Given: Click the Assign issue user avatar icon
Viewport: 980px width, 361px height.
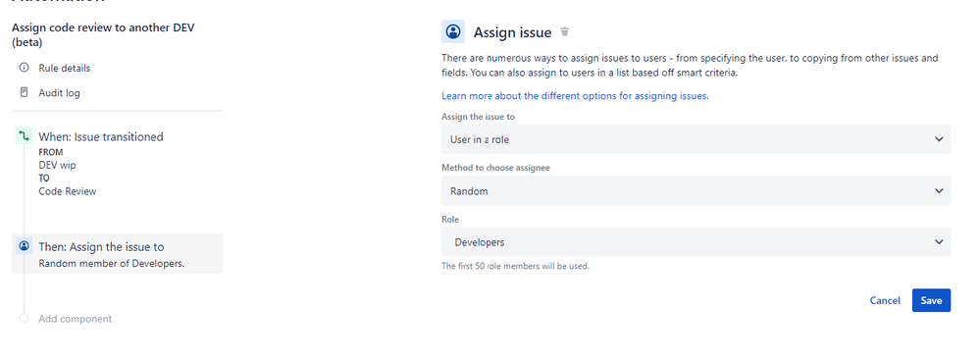Looking at the screenshot, I should pos(453,31).
